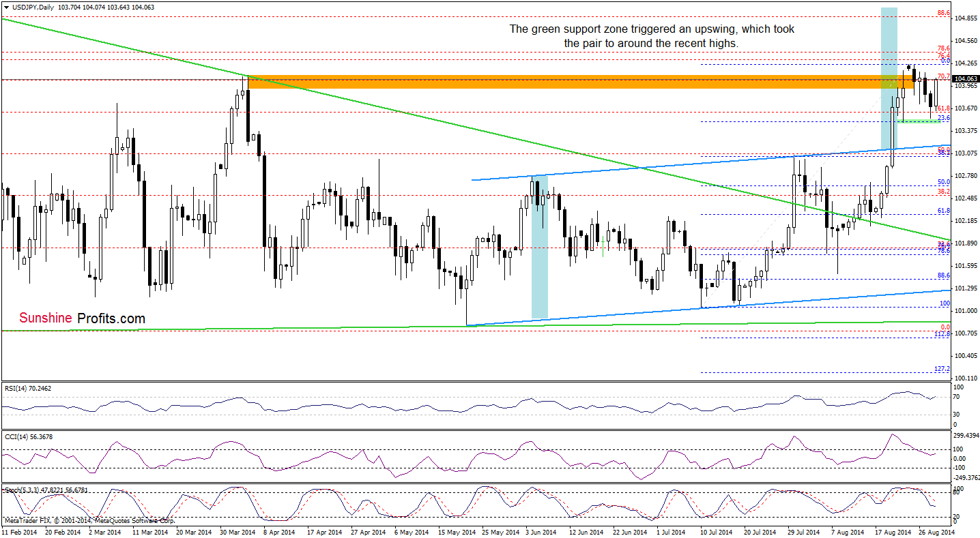Click the 50.0 Fibonacci level label
The image size is (980, 538).
945,182
